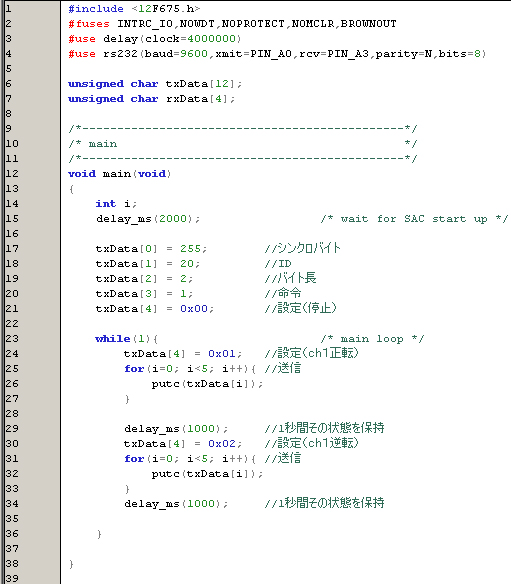This screenshot has width=511, height=584.
Task: Click the 設定(ch1逆転) comment
Action: click(311, 443)
